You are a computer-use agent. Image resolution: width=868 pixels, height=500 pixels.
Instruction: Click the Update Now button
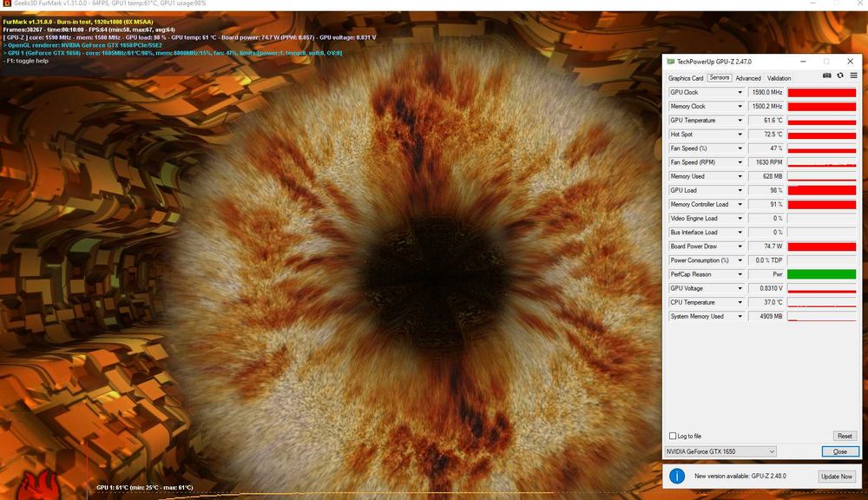(x=837, y=477)
